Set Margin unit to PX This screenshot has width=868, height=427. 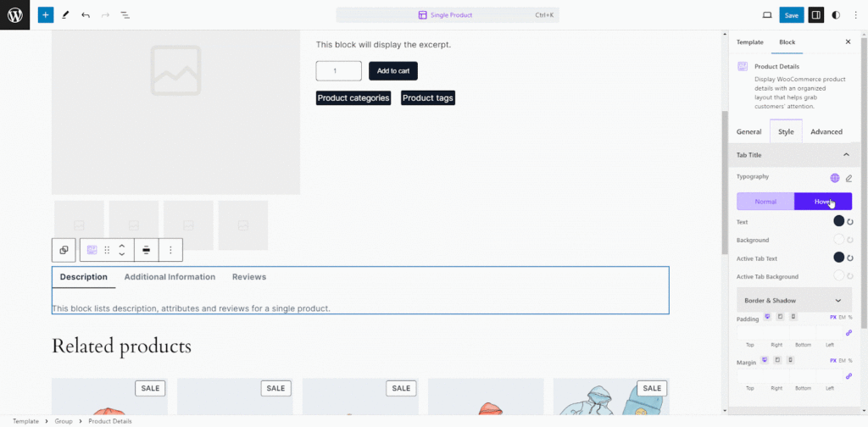(833, 360)
